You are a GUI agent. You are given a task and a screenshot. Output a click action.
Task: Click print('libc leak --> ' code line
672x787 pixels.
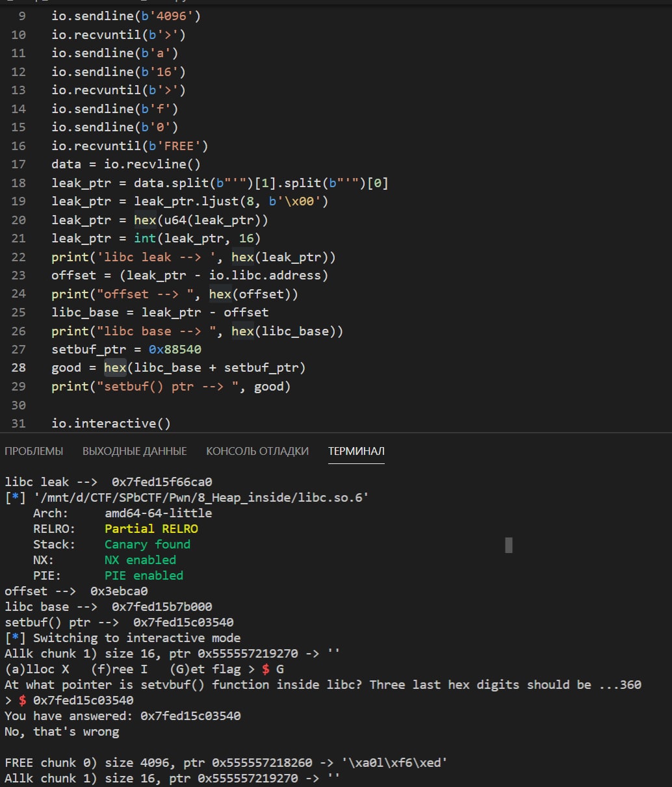194,257
